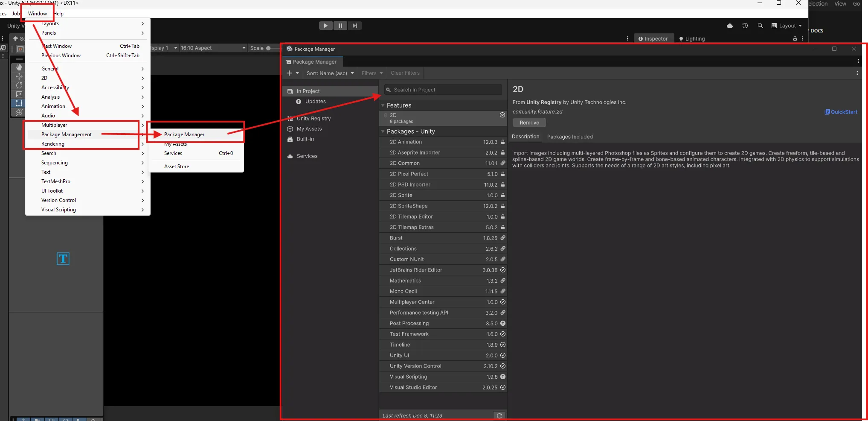Select the 2D feature row
The height and width of the screenshot is (421, 868).
pos(443,118)
